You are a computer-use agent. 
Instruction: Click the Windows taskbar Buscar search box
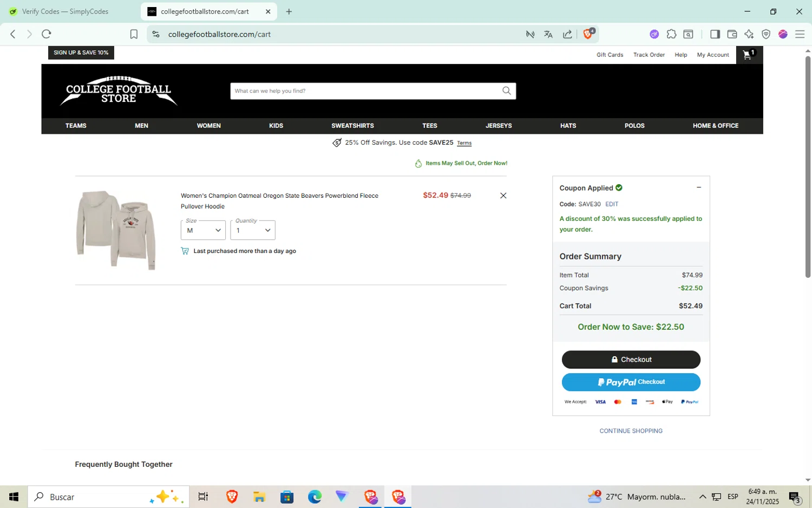[108, 497]
